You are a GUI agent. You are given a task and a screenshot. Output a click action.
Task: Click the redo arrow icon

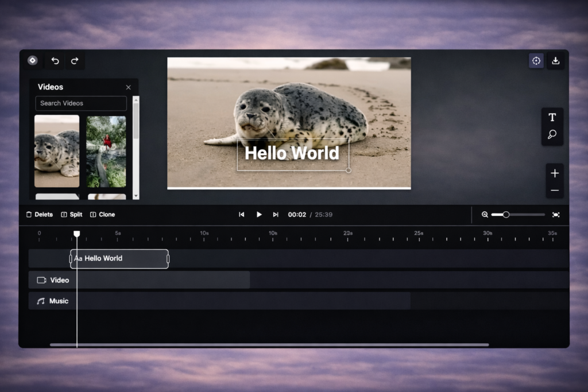point(75,61)
